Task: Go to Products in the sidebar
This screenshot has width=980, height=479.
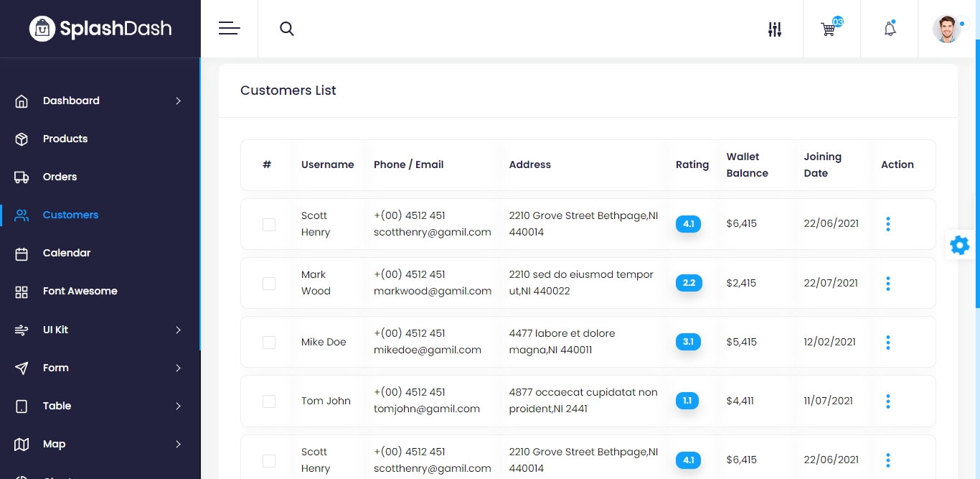Action: click(x=65, y=139)
